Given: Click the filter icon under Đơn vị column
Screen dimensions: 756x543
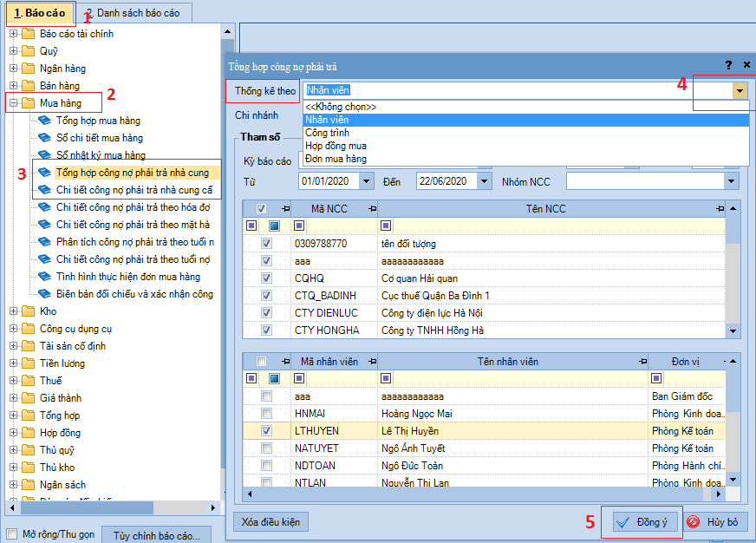Looking at the screenshot, I should (656, 378).
